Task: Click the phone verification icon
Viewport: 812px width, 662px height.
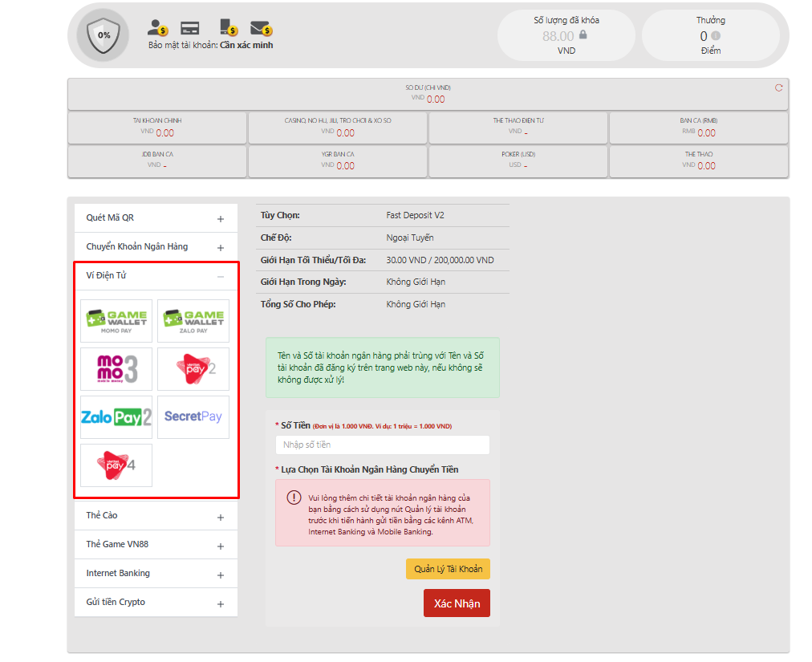Action: (229, 27)
